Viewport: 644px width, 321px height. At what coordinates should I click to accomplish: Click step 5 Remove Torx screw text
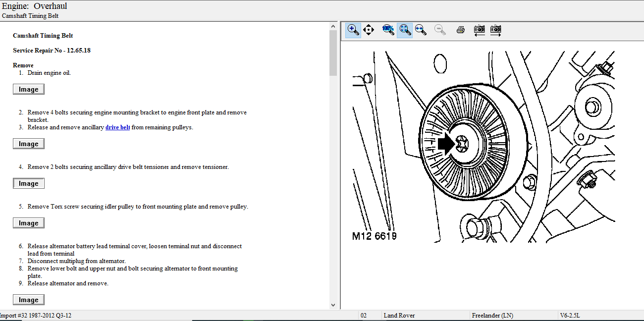[138, 207]
